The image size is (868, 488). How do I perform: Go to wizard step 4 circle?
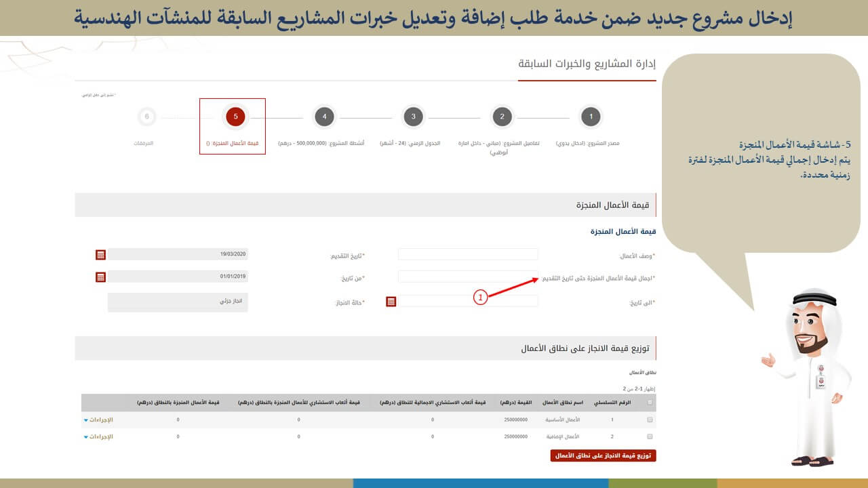pyautogui.click(x=324, y=117)
